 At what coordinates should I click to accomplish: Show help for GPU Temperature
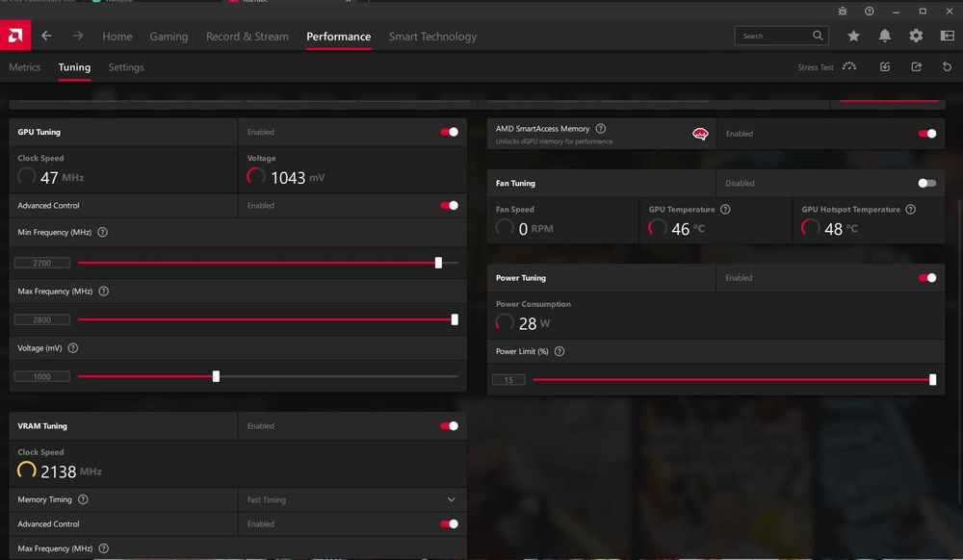[x=725, y=210]
